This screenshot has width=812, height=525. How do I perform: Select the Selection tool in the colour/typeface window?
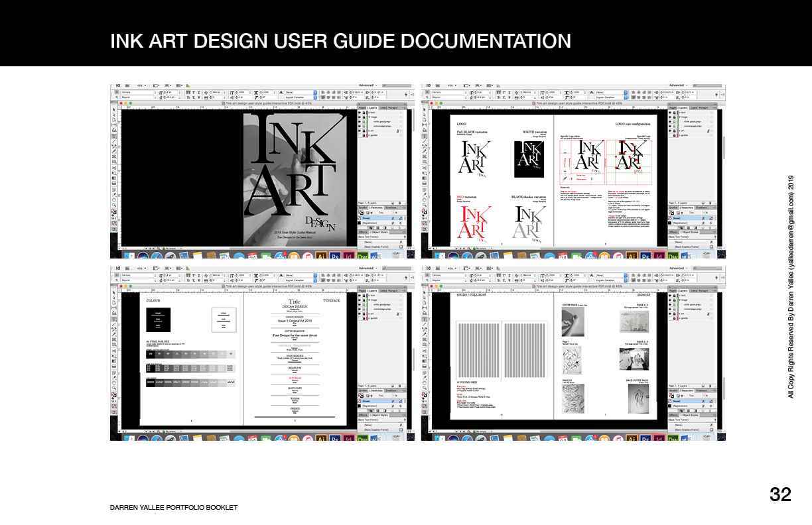click(x=114, y=292)
